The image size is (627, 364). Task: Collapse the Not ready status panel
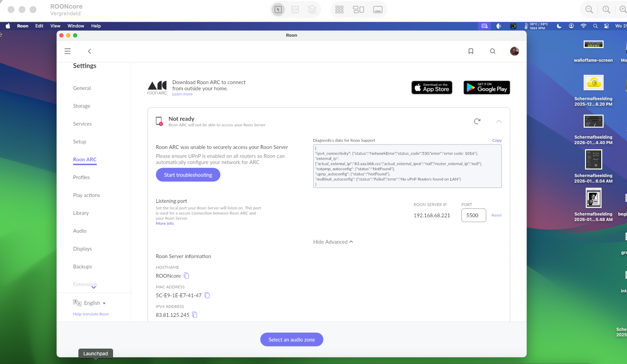[x=499, y=121]
